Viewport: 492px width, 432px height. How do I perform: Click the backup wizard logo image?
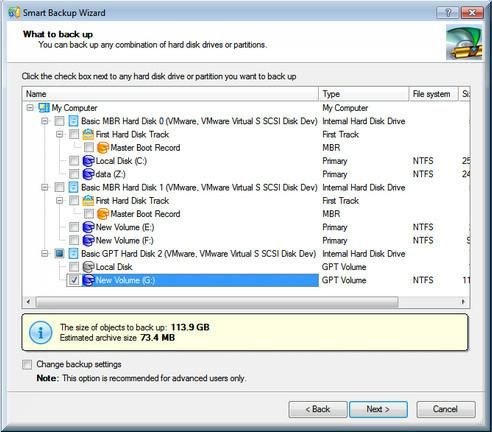point(464,43)
